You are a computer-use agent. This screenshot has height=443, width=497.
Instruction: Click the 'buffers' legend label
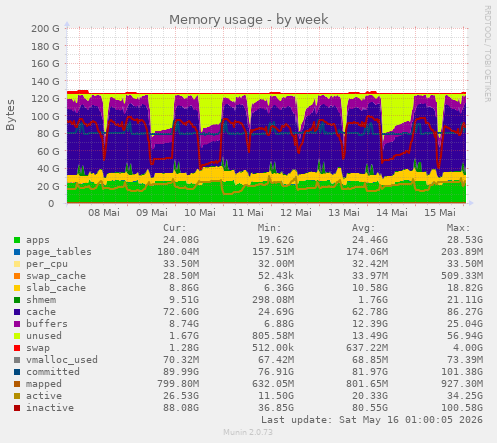[x=47, y=324]
